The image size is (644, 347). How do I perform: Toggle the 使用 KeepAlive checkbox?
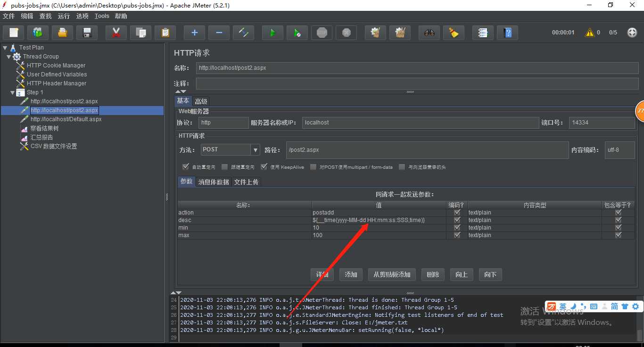click(x=264, y=167)
